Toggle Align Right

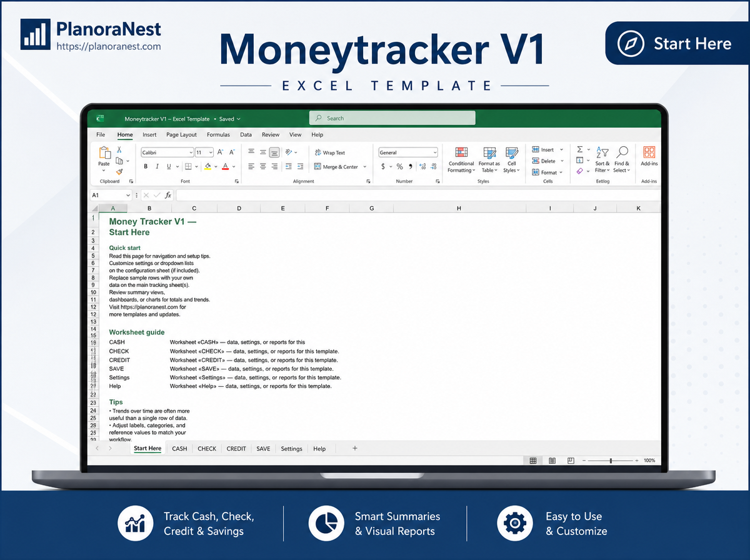(274, 167)
